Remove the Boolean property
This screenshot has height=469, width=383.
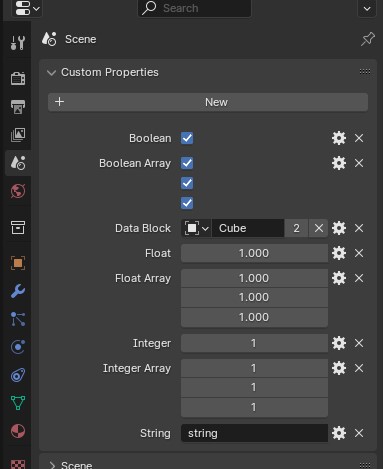359,138
